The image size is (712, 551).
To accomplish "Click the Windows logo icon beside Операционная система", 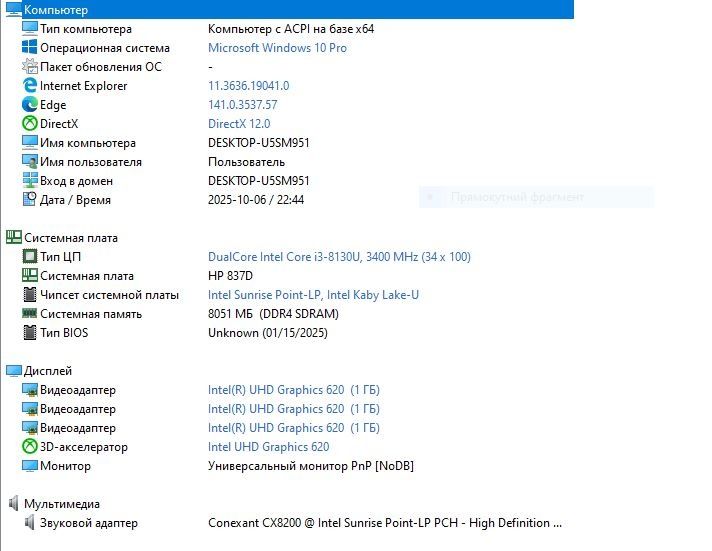I will [30, 47].
